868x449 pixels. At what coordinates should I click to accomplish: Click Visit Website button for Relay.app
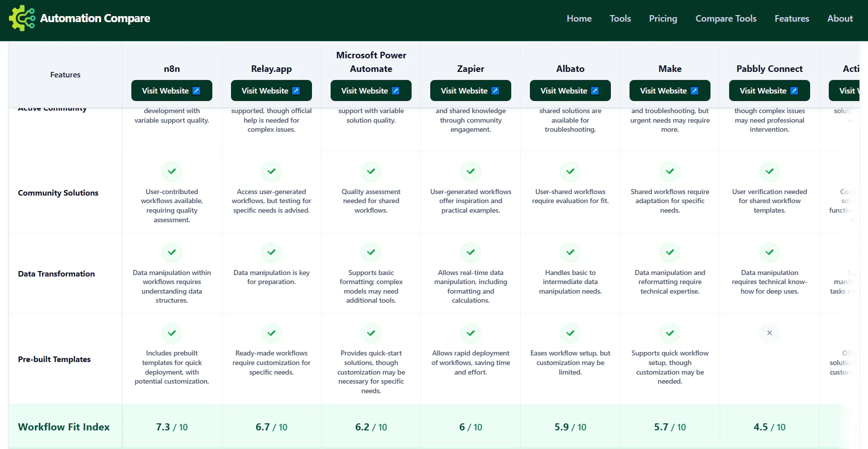pyautogui.click(x=271, y=91)
